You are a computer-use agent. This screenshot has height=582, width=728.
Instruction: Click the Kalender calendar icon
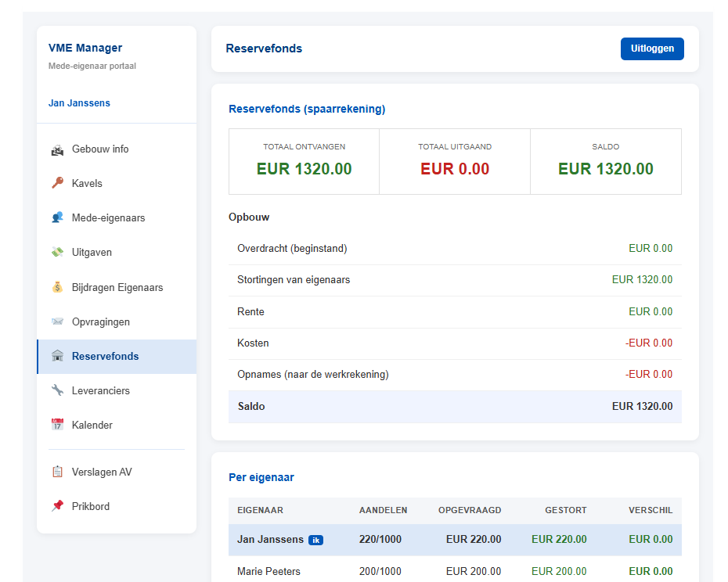click(x=57, y=425)
